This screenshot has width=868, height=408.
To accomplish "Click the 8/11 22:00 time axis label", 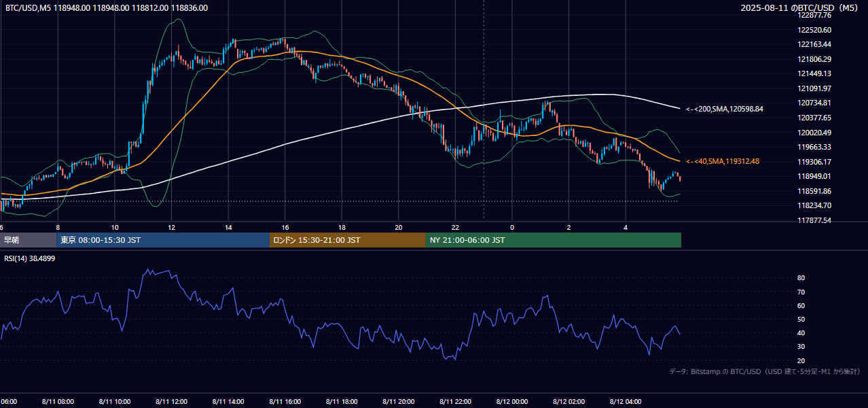I will click(456, 402).
